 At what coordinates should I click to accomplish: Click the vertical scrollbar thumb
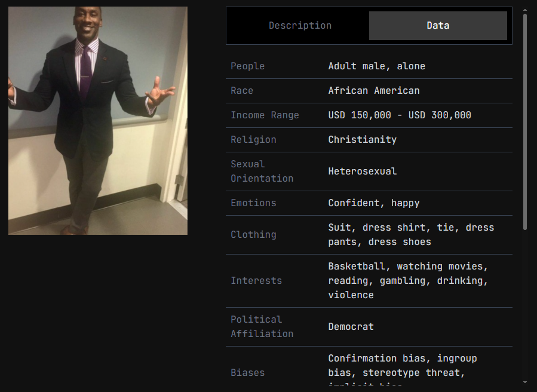click(525, 120)
